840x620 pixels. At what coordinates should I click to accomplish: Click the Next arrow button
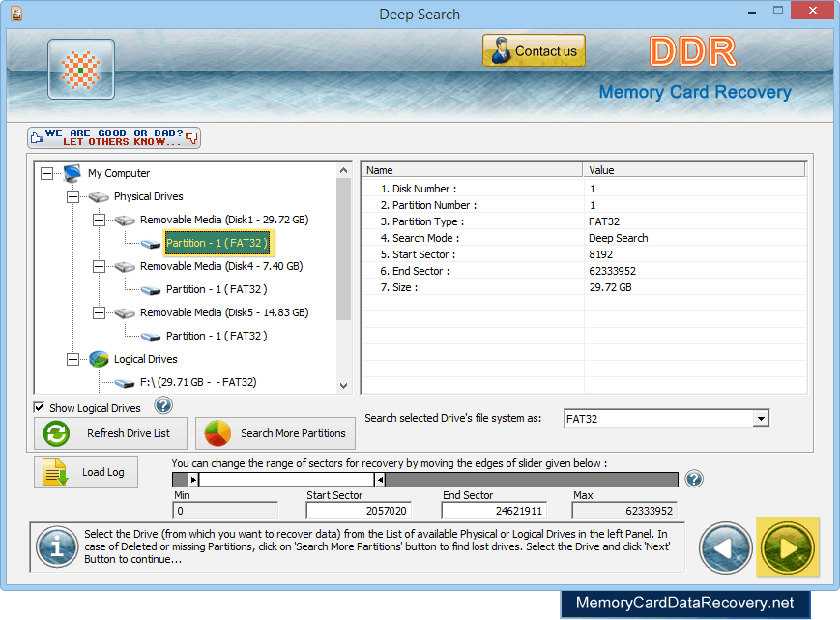[x=788, y=547]
